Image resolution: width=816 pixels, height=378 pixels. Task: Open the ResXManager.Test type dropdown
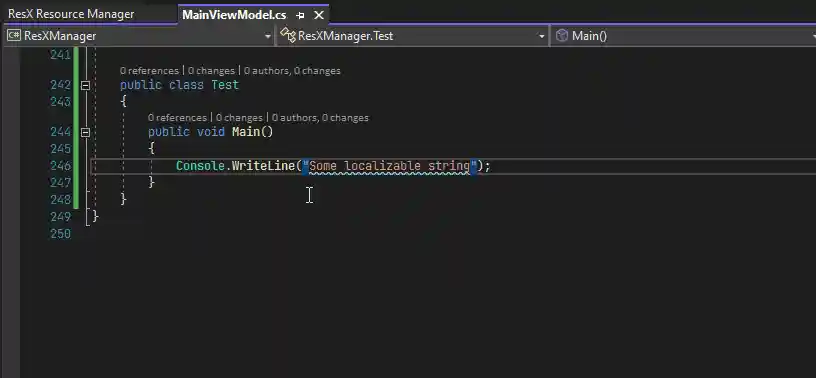542,36
